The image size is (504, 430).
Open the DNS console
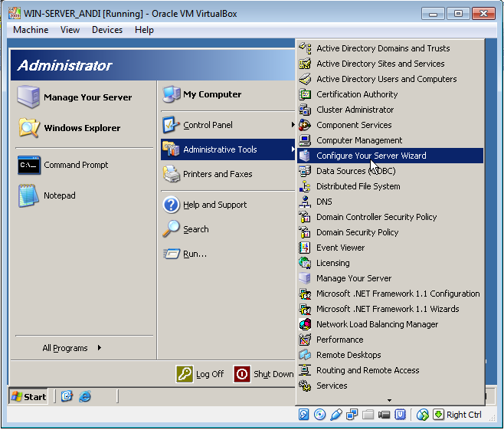click(390, 202)
